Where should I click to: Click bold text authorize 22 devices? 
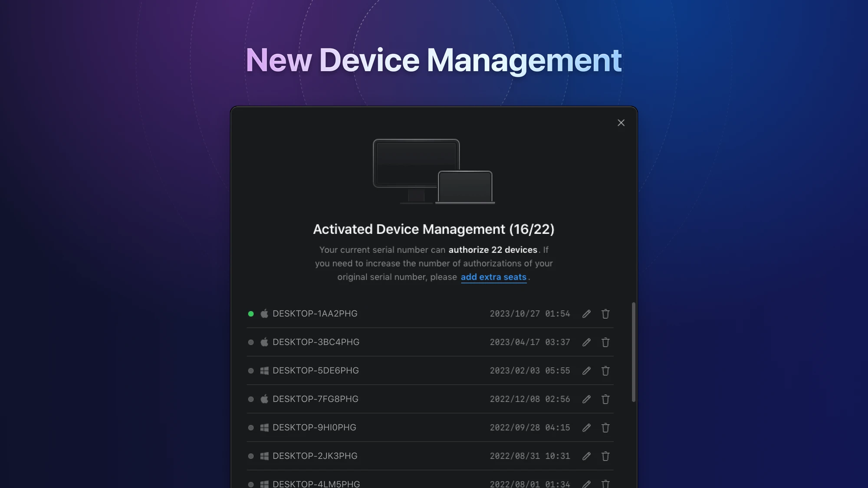point(493,250)
